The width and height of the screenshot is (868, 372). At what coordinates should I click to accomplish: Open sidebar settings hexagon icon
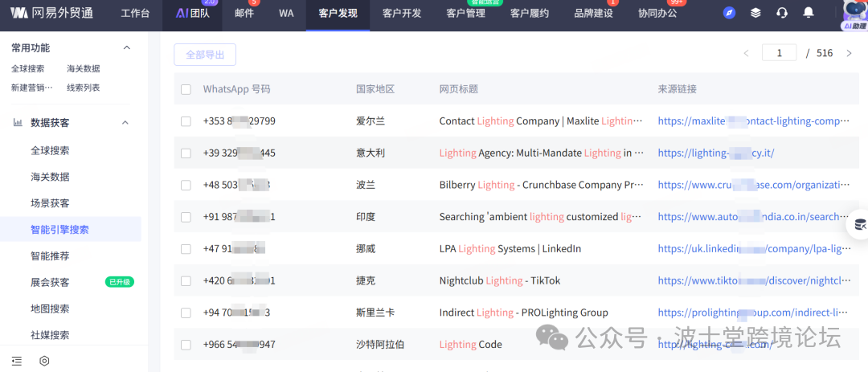[44, 361]
